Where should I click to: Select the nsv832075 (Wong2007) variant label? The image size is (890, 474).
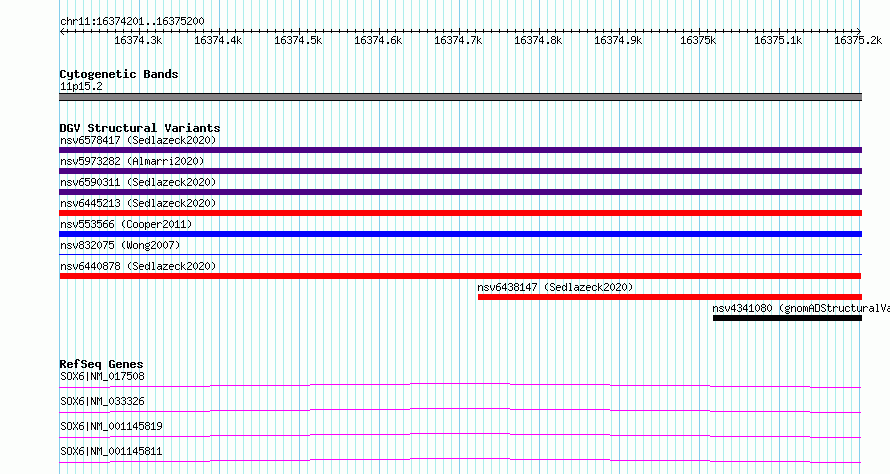120,245
